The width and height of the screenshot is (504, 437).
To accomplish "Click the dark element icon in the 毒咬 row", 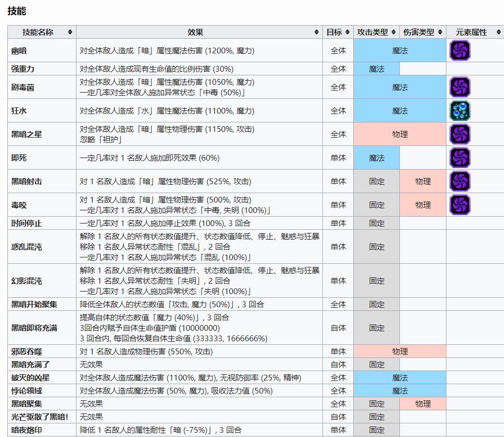I will pos(460,205).
